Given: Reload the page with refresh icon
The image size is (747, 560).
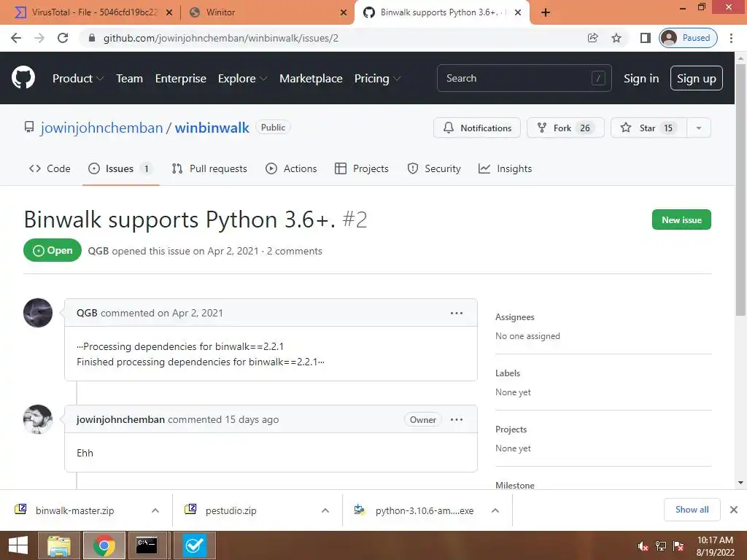Looking at the screenshot, I should point(63,38).
